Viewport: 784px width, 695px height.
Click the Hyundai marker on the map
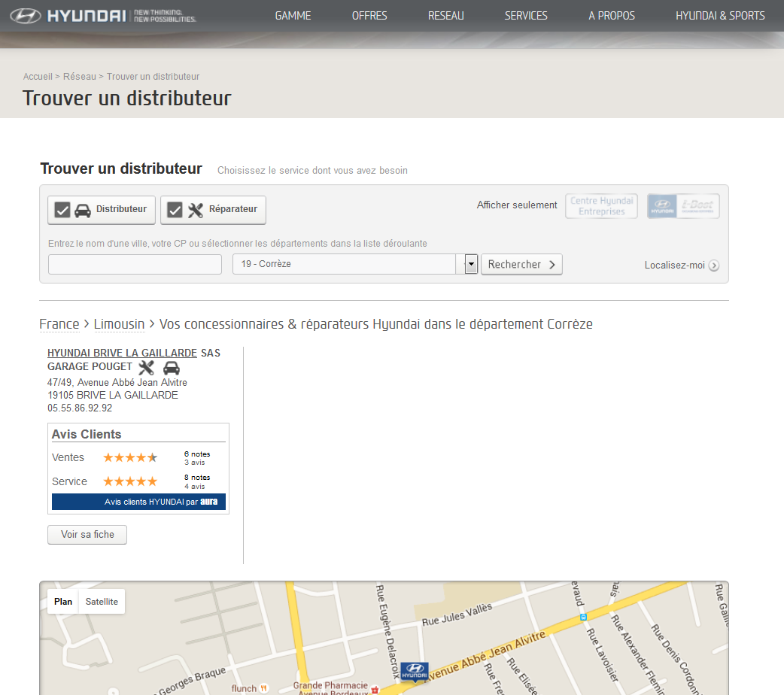[x=415, y=671]
